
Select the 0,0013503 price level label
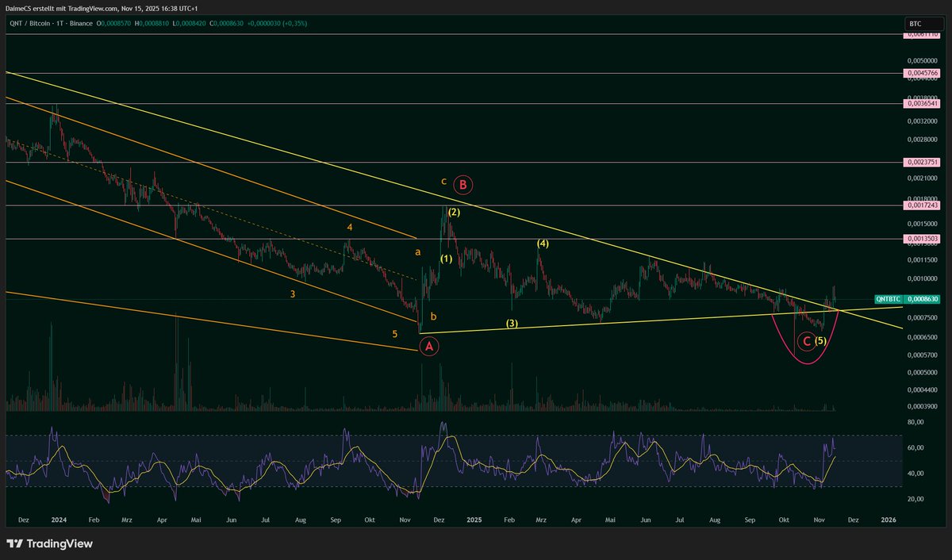[923, 238]
